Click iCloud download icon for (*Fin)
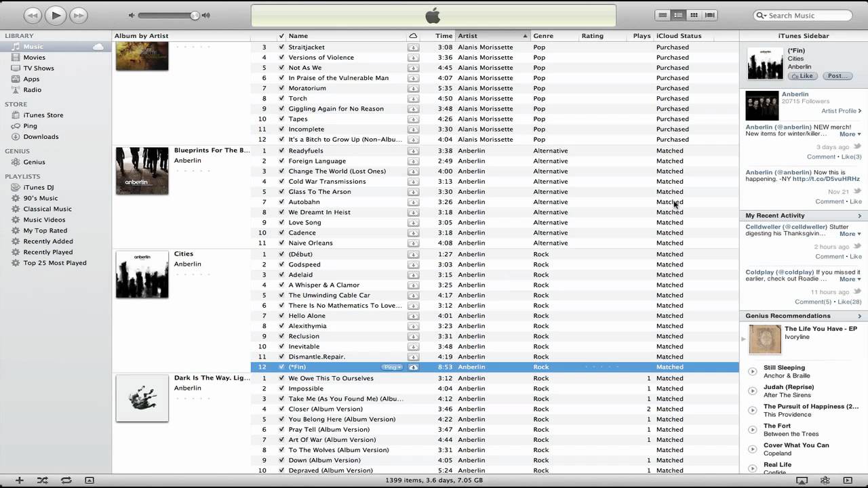 [x=413, y=367]
